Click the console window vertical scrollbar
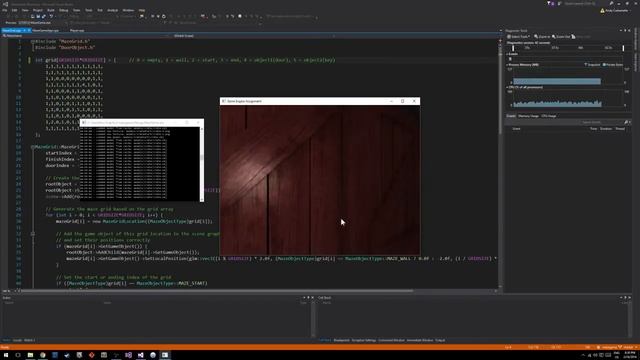Viewport: 640px width, 360px height. click(x=202, y=163)
